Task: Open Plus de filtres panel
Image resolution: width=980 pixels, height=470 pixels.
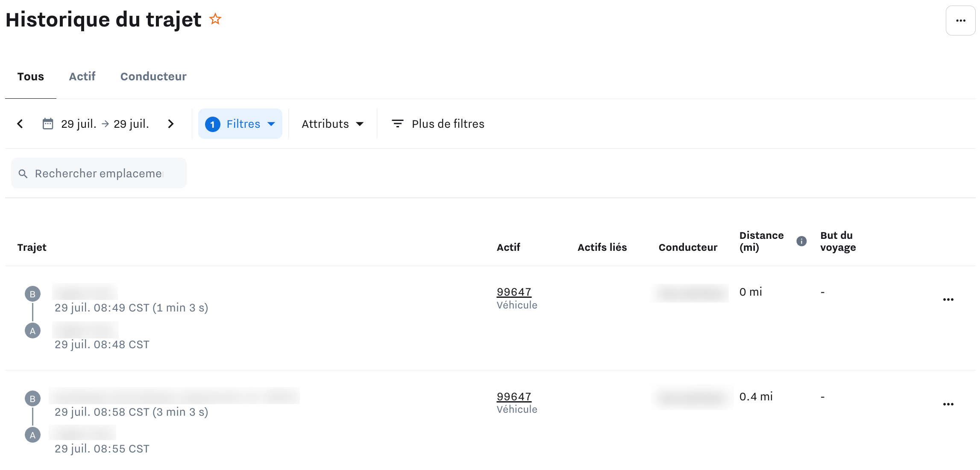Action: 438,124
